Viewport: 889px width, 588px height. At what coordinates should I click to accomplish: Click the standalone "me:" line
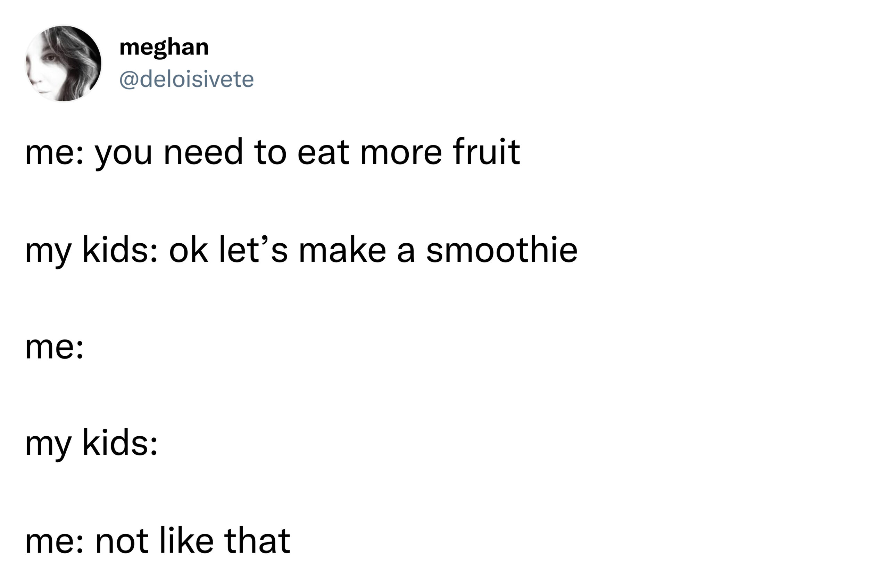(55, 347)
